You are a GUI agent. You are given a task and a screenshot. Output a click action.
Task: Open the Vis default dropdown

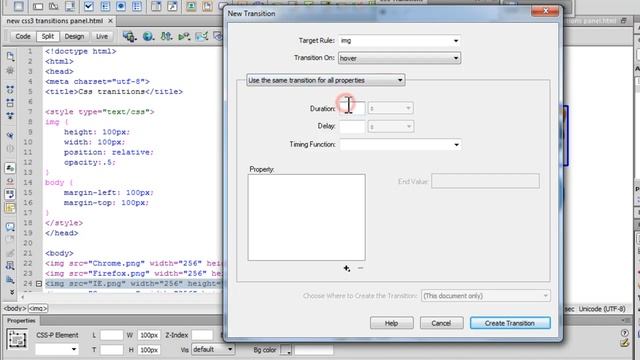[212, 349]
